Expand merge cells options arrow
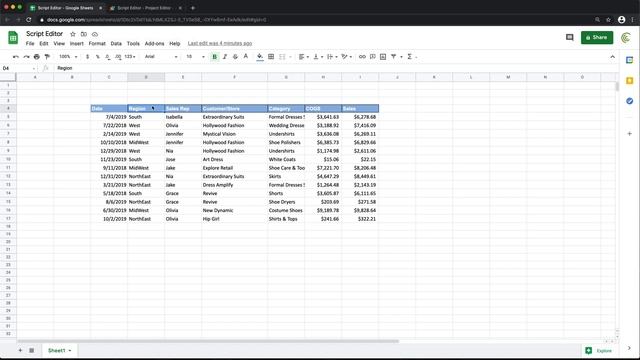 pyautogui.click(x=290, y=57)
